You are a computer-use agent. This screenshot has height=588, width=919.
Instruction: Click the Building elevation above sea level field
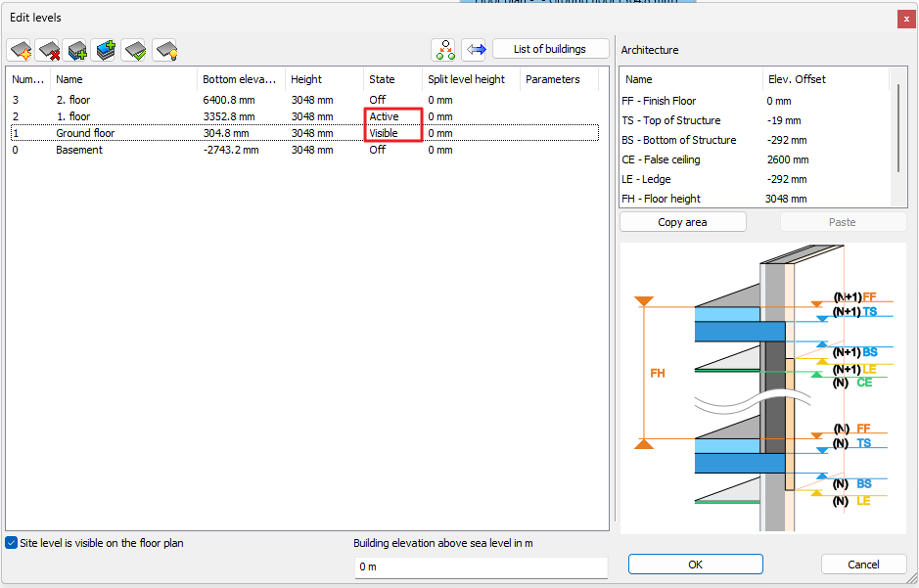(481, 567)
